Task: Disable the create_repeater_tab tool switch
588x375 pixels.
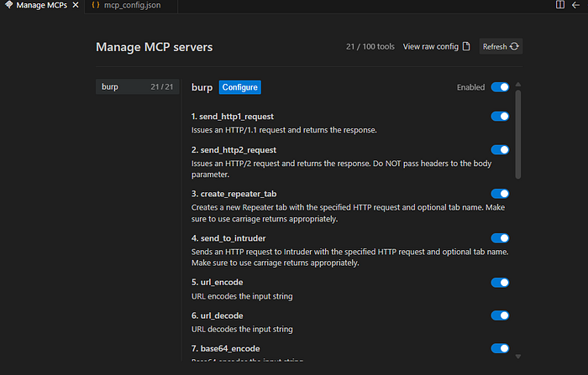Action: [500, 194]
